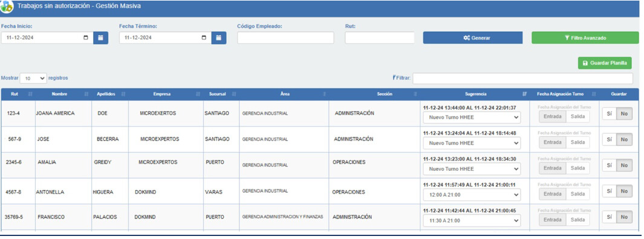Viewport: 644px width, 239px height.
Task: Open the Fecha Término calendar picker button
Action: pyautogui.click(x=218, y=37)
